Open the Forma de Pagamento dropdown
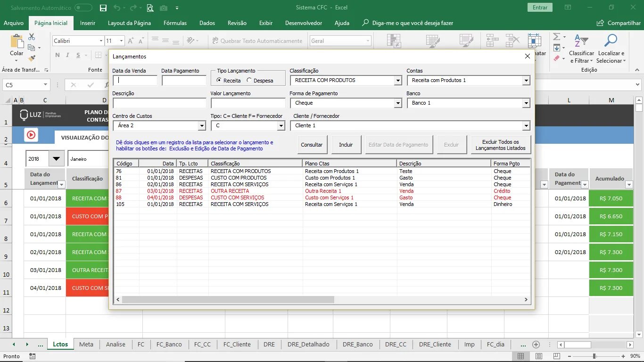 (398, 103)
